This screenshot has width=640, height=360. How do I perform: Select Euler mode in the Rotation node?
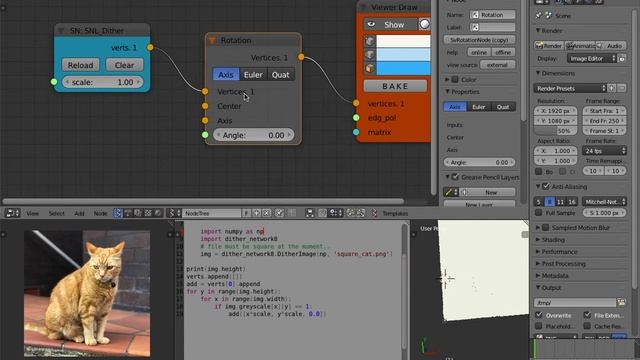pyautogui.click(x=253, y=75)
